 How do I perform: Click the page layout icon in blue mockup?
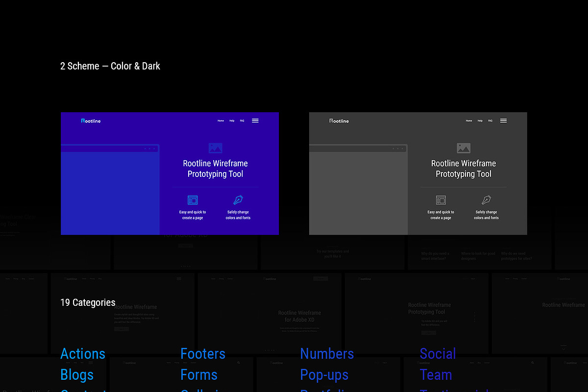tap(193, 200)
